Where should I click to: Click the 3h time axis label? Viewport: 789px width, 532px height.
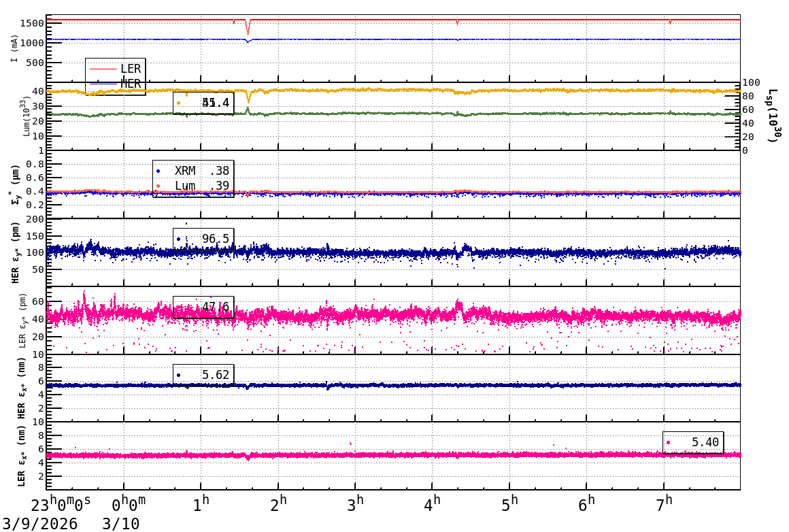[355, 504]
